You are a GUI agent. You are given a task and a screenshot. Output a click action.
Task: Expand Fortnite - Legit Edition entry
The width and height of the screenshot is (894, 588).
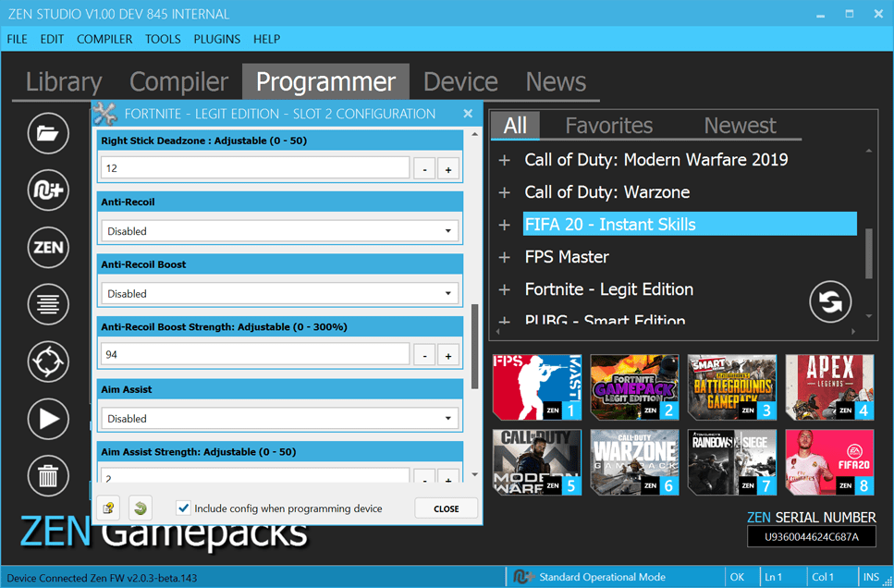coord(504,290)
